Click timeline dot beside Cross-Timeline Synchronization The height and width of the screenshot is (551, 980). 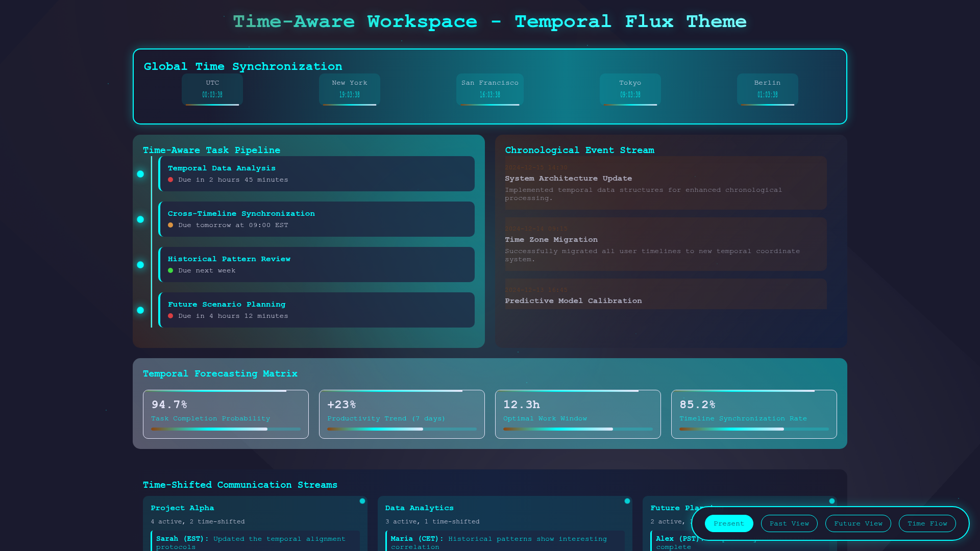[x=140, y=219]
